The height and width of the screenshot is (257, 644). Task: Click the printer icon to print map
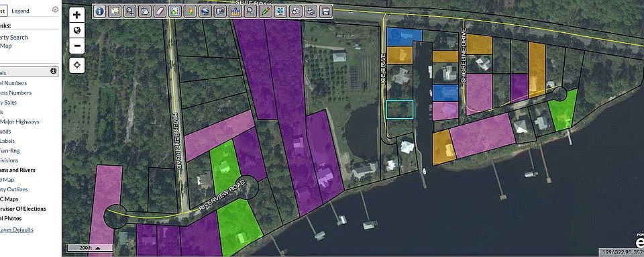click(x=311, y=11)
